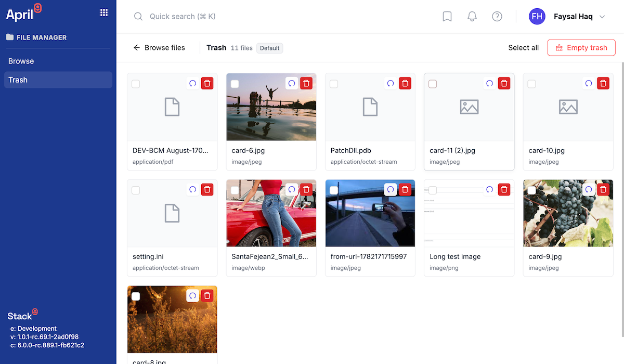
Task: Restore the DEV-BCM August PDF file
Action: tap(193, 83)
